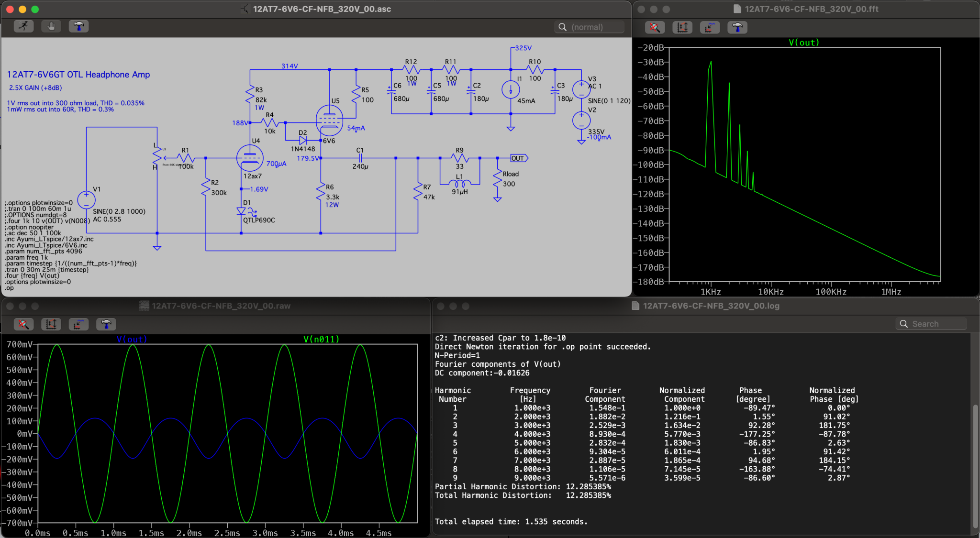The width and height of the screenshot is (980, 538).
Task: Pick visible traces in the FFT window
Action: coord(710,28)
